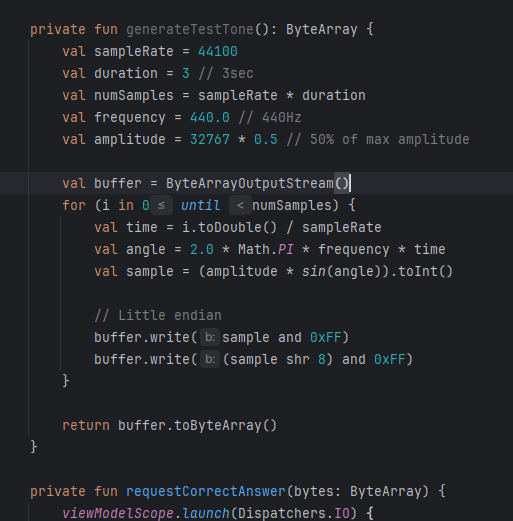Click Math.PI constant

[x=266, y=250]
